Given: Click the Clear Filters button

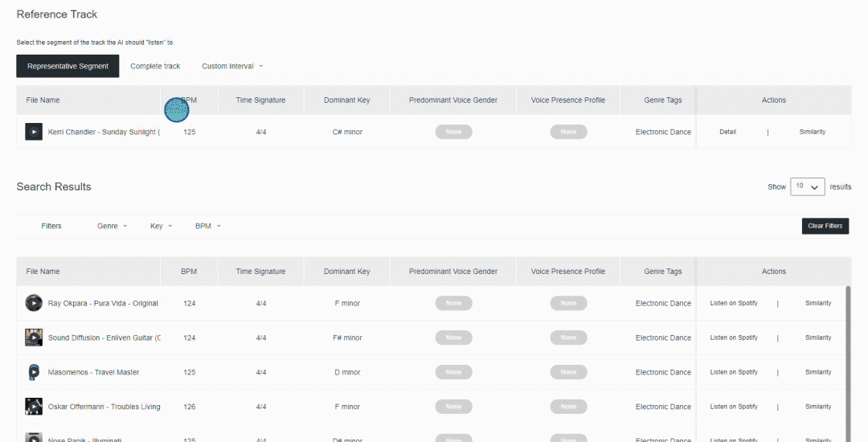Looking at the screenshot, I should 825,226.
